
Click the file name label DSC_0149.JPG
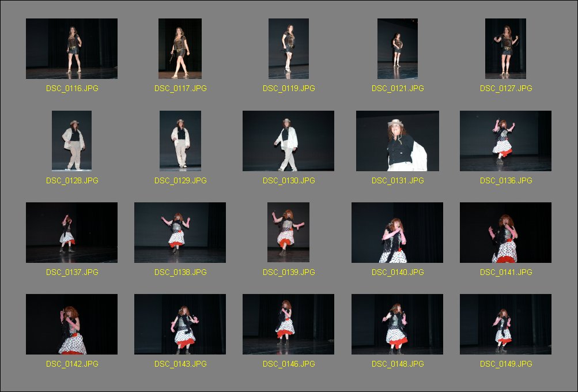(506, 364)
